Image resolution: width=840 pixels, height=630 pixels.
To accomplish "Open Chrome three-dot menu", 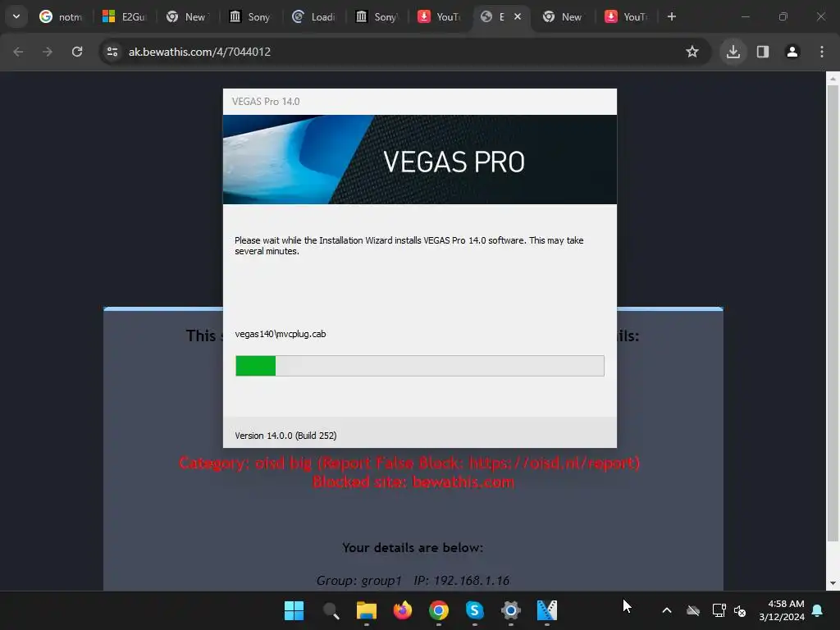I will click(822, 52).
